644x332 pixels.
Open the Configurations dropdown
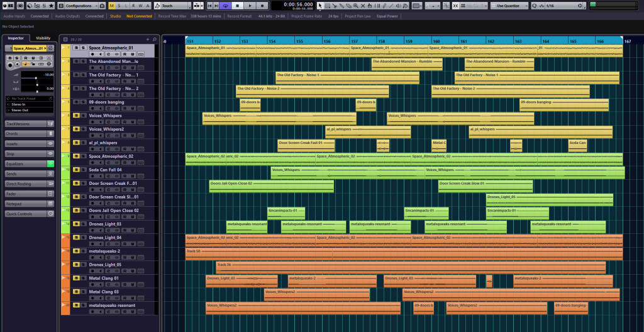coord(81,6)
